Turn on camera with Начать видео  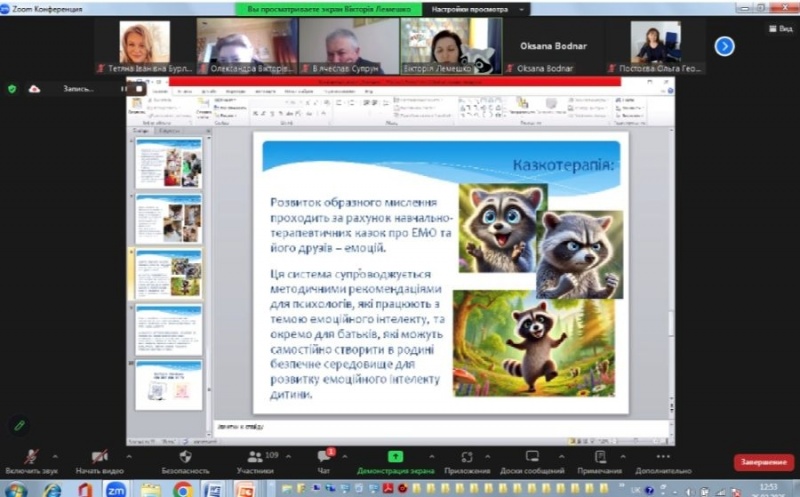point(98,460)
